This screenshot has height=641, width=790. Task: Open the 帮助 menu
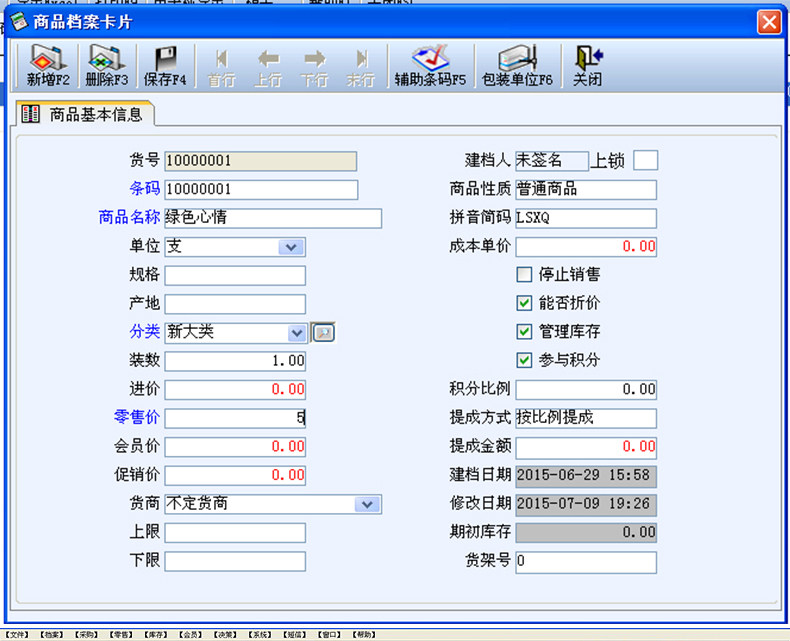click(x=364, y=634)
